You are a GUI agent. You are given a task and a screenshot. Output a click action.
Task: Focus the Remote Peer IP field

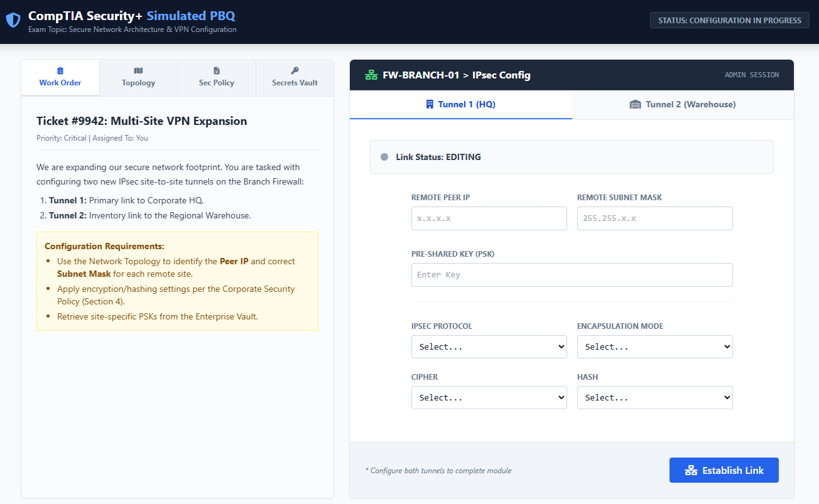[x=489, y=218]
